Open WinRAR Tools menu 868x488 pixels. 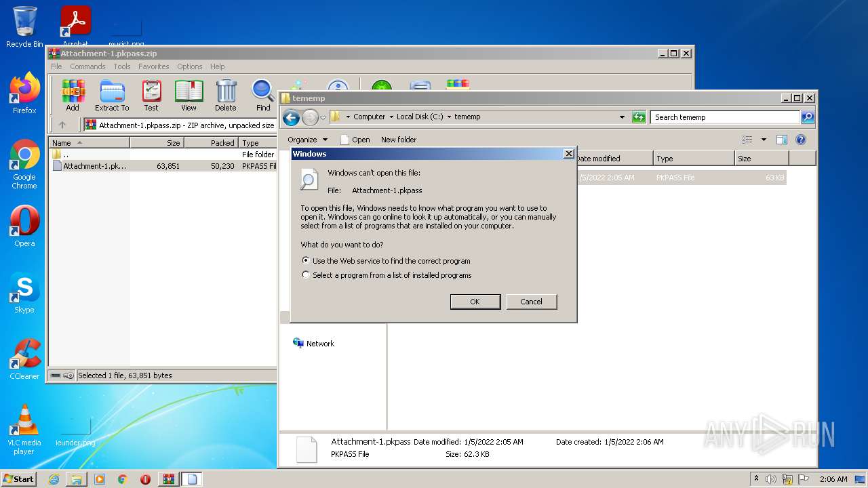point(122,66)
